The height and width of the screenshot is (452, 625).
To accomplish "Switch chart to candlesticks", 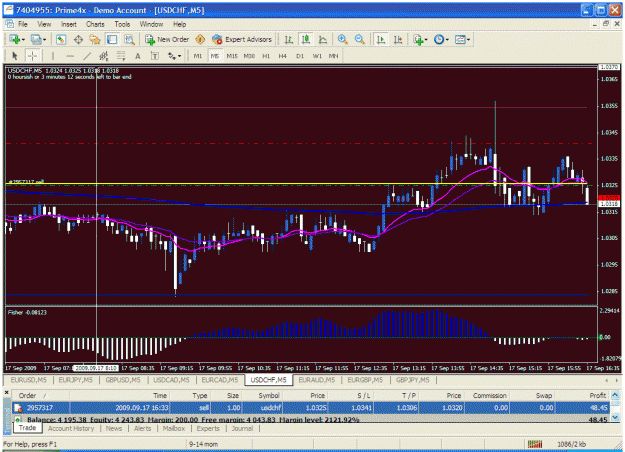I will point(306,39).
